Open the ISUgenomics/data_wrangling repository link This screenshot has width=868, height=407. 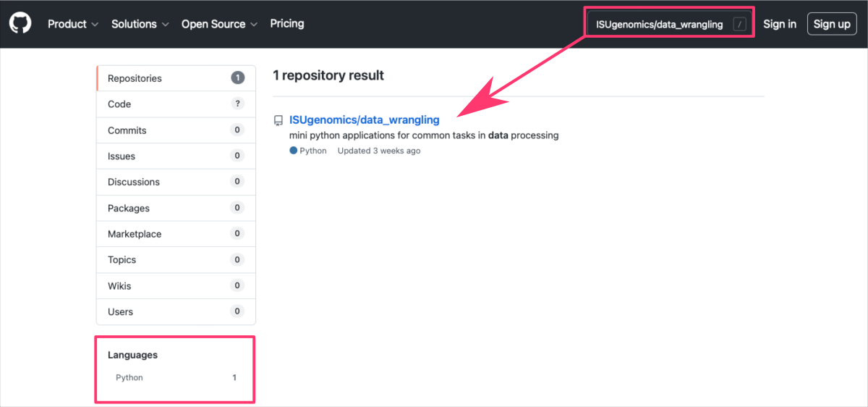pos(364,120)
